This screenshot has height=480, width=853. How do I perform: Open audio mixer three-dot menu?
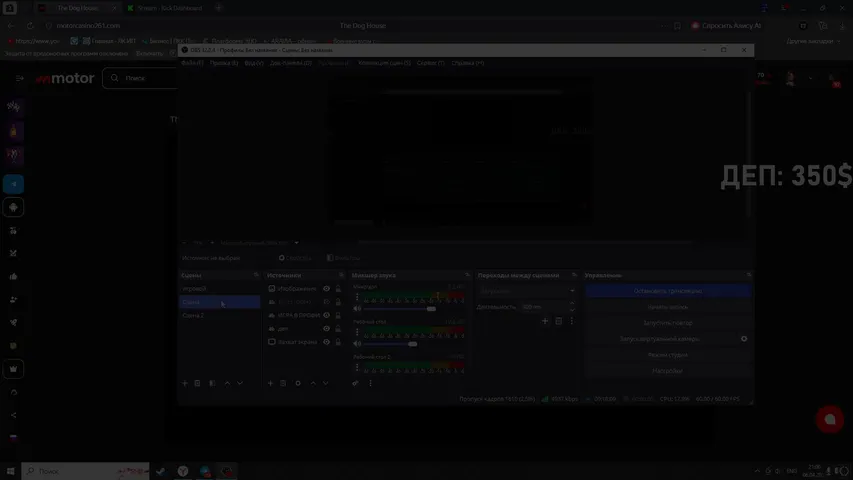click(370, 383)
